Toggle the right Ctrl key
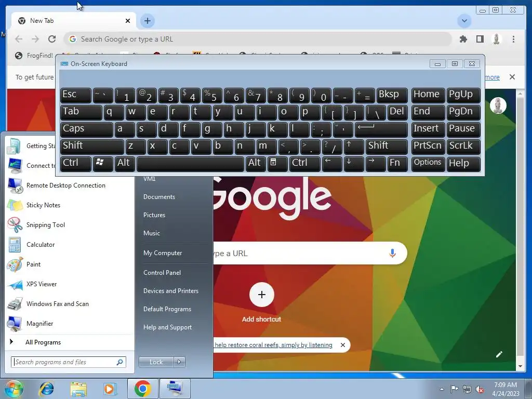 (x=304, y=164)
